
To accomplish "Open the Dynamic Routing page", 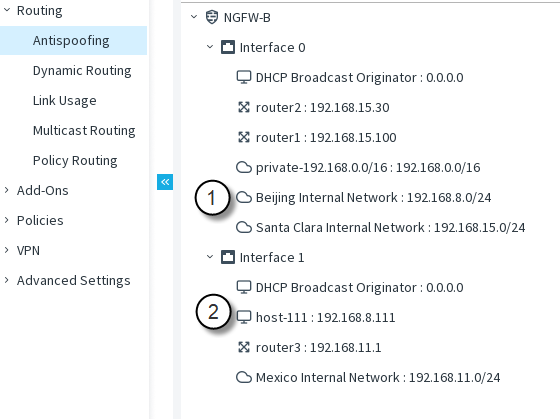I will [x=82, y=71].
